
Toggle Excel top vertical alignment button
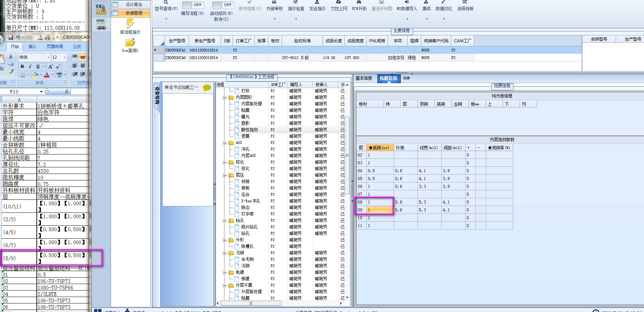[x=75, y=57]
